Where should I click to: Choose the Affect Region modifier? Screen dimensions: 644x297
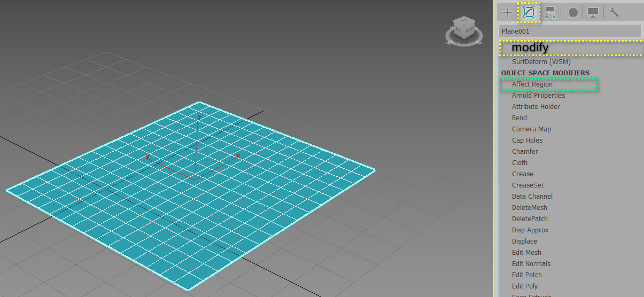pyautogui.click(x=532, y=84)
